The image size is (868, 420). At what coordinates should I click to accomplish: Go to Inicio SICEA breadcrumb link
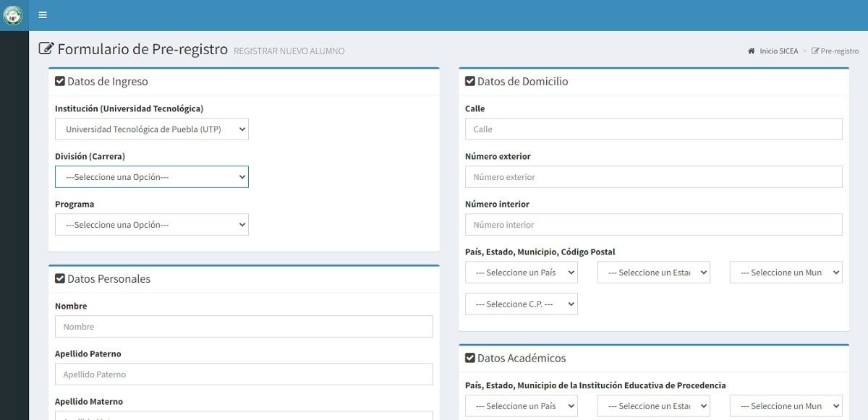pyautogui.click(x=778, y=51)
